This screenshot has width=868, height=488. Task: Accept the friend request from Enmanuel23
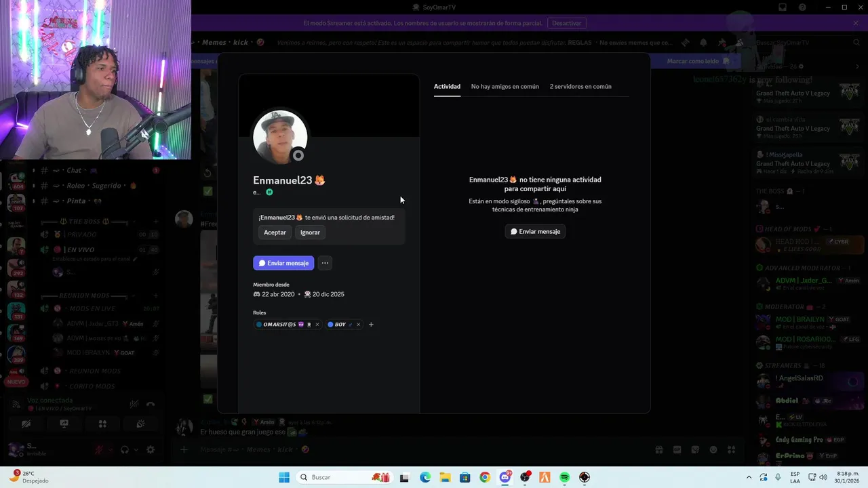[275, 232]
